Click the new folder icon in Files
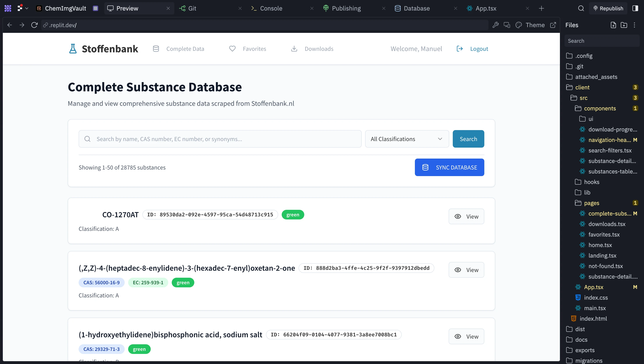This screenshot has width=644, height=364. point(624,25)
